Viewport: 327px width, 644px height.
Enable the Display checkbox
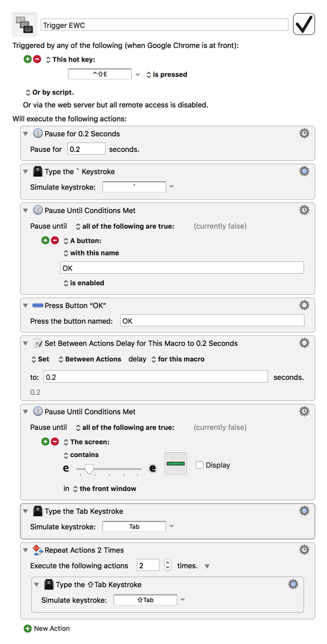click(x=200, y=465)
